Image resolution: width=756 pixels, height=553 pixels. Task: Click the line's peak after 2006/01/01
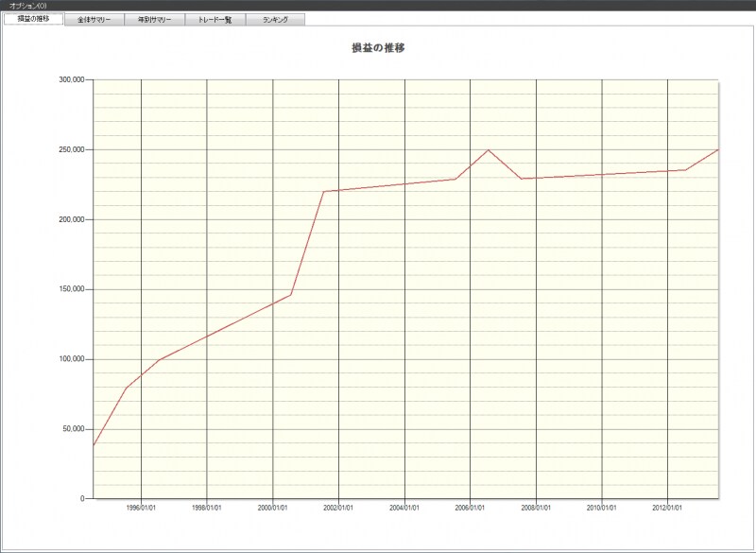[489, 150]
